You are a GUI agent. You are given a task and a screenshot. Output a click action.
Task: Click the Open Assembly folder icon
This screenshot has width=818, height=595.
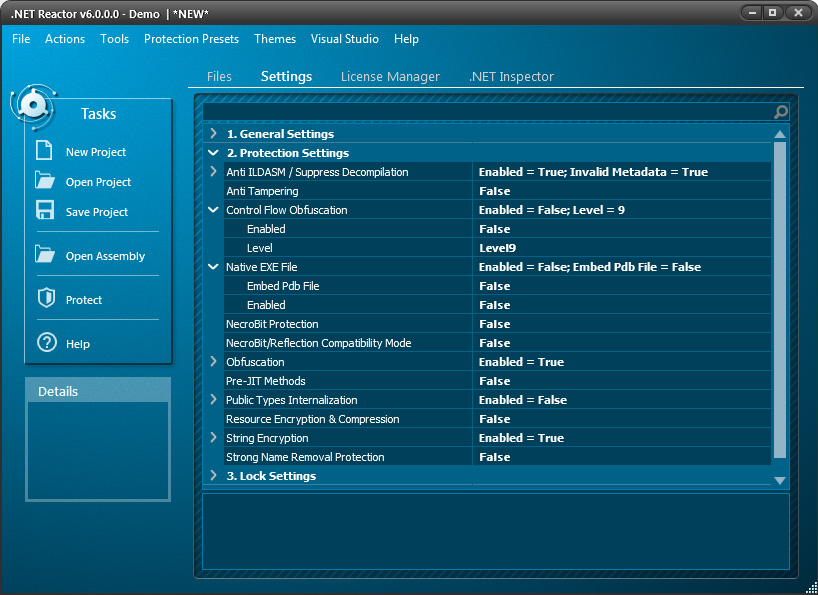(x=44, y=255)
